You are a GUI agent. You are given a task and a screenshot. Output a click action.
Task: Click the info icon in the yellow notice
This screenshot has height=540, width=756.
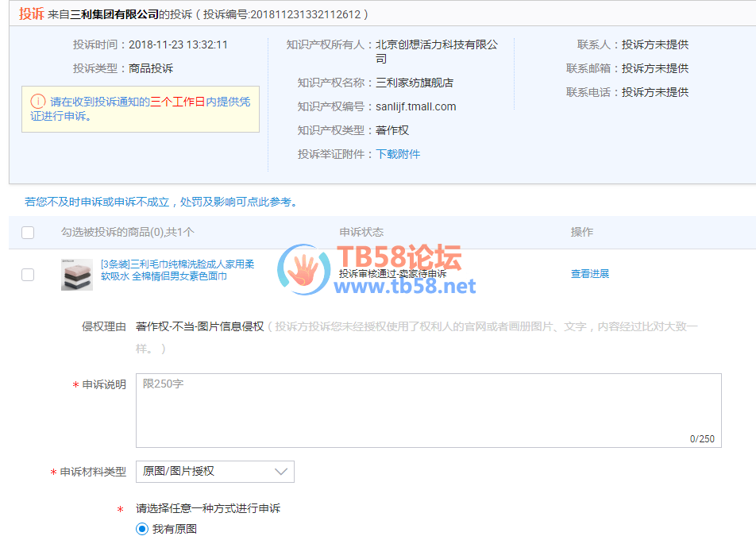pyautogui.click(x=38, y=102)
